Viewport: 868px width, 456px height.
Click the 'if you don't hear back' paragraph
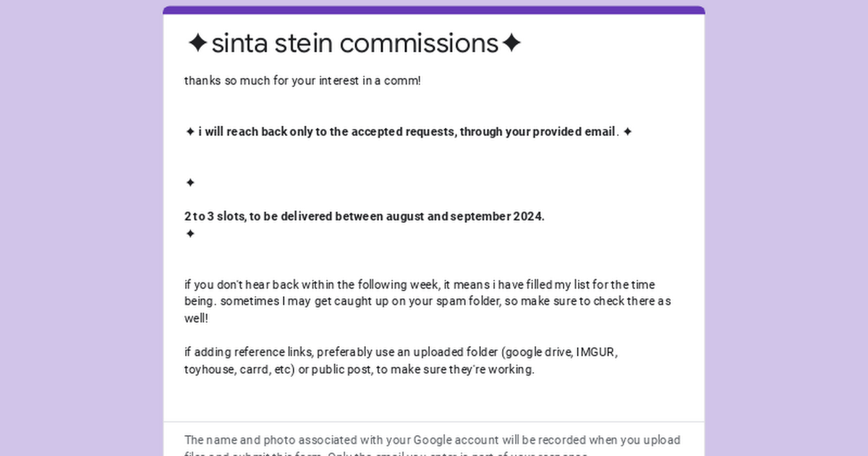[427, 301]
